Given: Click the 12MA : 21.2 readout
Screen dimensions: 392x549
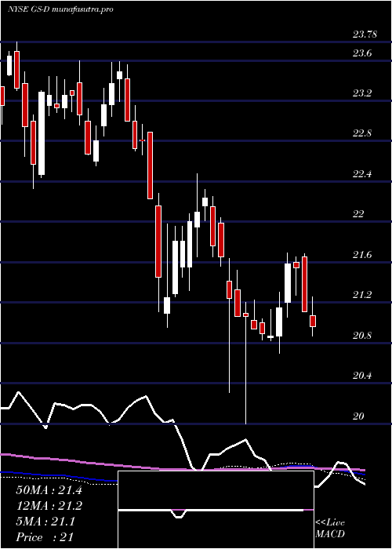Looking at the screenshot, I should pos(49,506).
